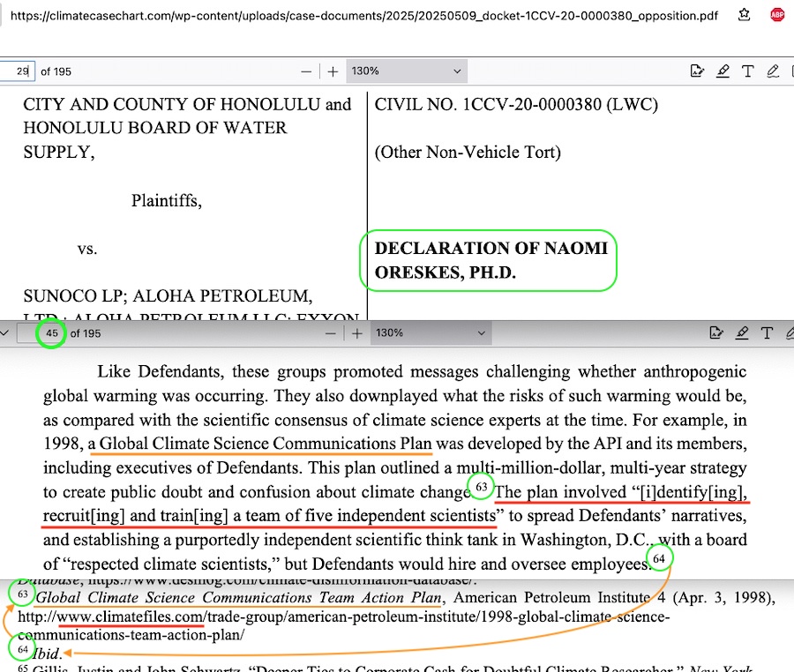Select the add text tool in page 29 toolbar
Viewport: 794px width, 672px height.
click(x=748, y=71)
